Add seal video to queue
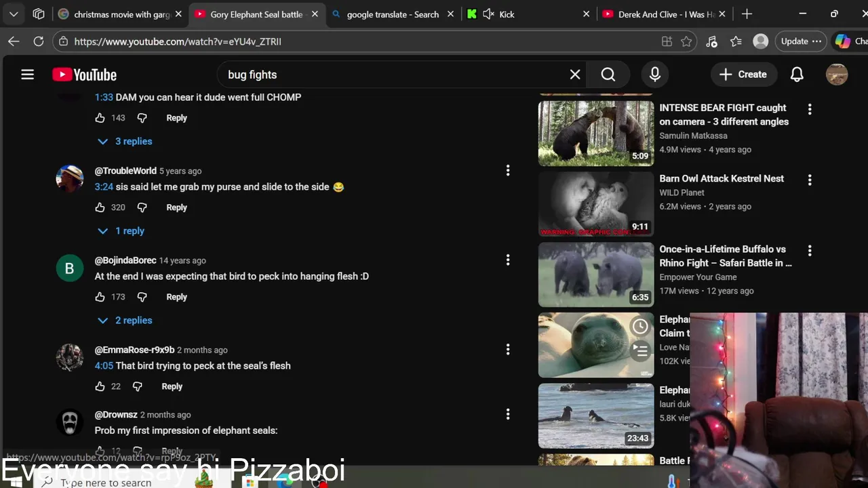Viewport: 868px width, 488px height. coord(640,350)
